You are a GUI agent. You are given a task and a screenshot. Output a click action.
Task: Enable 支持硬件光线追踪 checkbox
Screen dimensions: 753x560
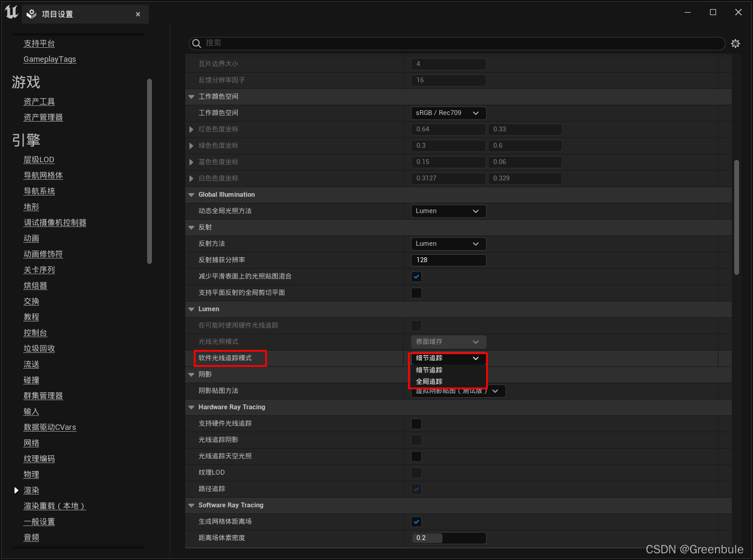(x=416, y=423)
